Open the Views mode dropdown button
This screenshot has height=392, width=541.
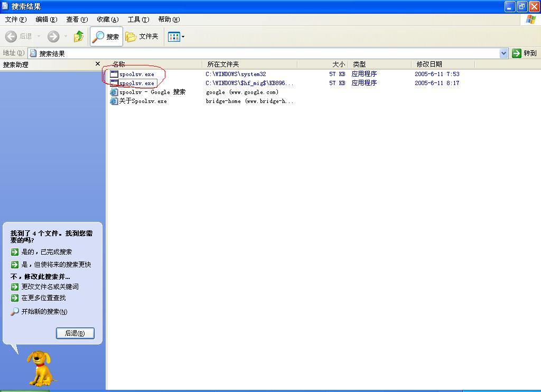coord(176,36)
